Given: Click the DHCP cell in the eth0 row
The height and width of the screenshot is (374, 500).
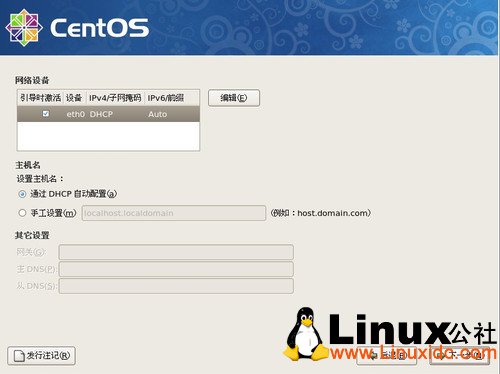Looking at the screenshot, I should point(101,114).
